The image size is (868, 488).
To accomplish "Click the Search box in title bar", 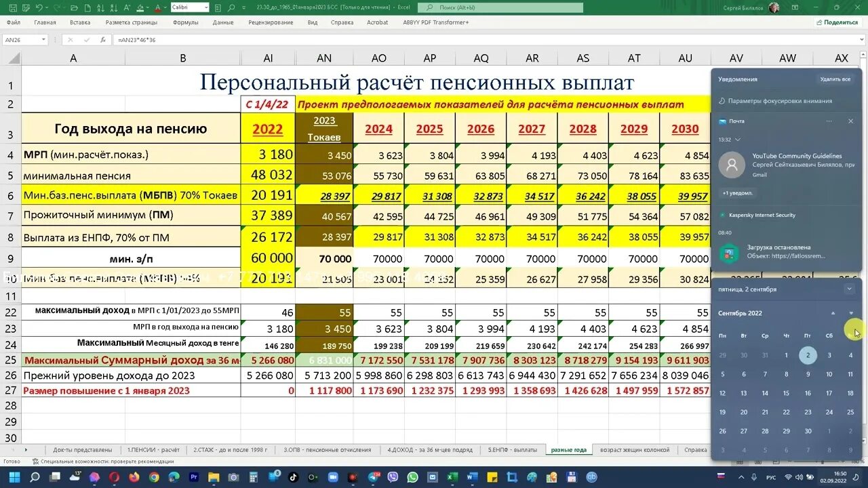I will [500, 7].
